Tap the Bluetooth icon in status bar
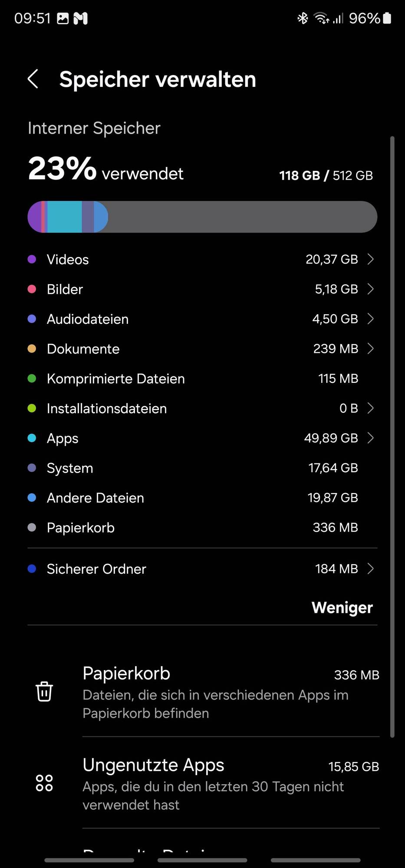 point(303,18)
